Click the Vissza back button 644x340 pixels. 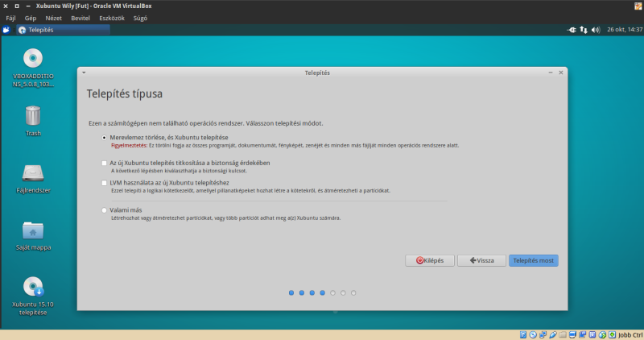(481, 261)
